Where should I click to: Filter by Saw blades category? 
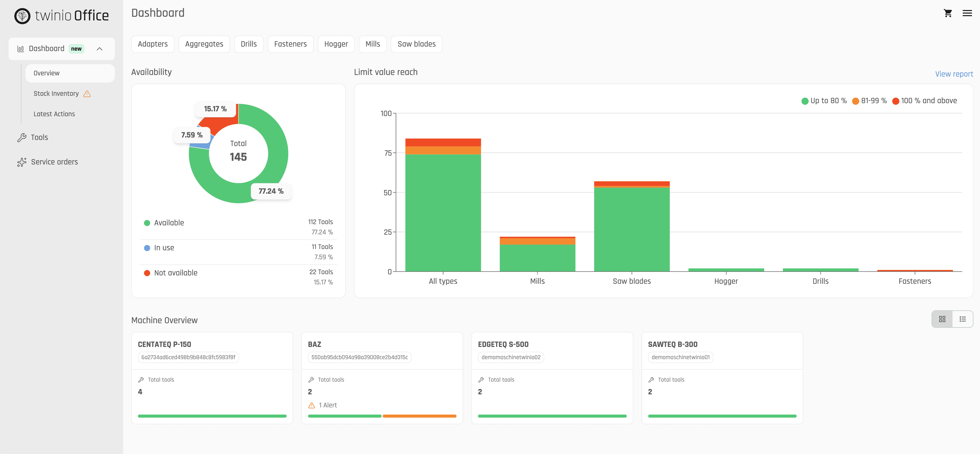pyautogui.click(x=416, y=44)
